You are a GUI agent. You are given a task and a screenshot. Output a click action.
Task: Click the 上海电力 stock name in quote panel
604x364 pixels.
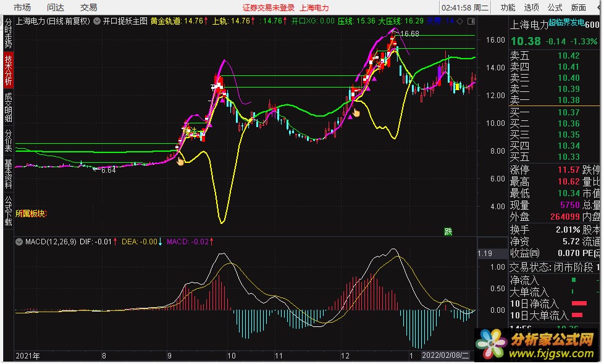[x=529, y=25]
